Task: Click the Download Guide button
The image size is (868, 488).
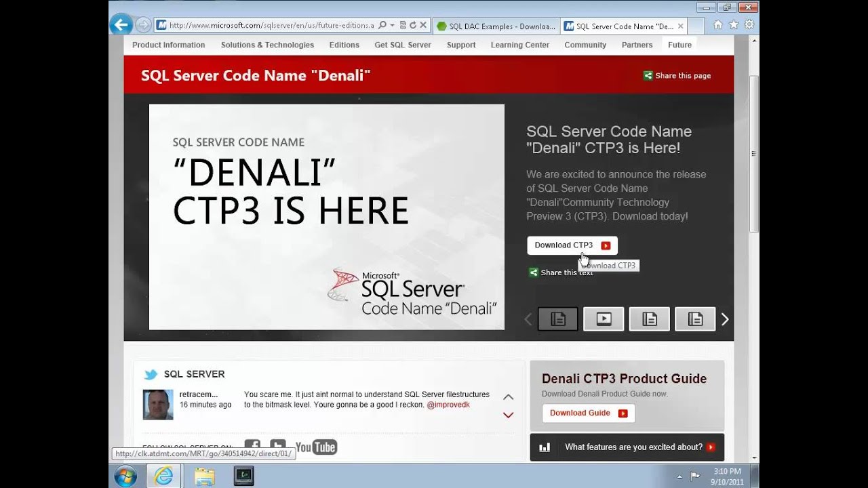Action: [x=589, y=413]
